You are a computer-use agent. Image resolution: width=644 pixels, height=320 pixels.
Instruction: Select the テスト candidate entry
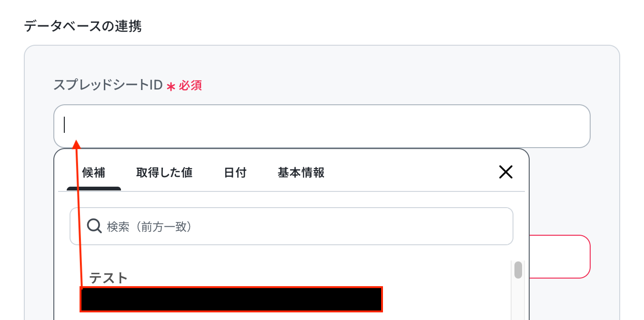coord(109,278)
